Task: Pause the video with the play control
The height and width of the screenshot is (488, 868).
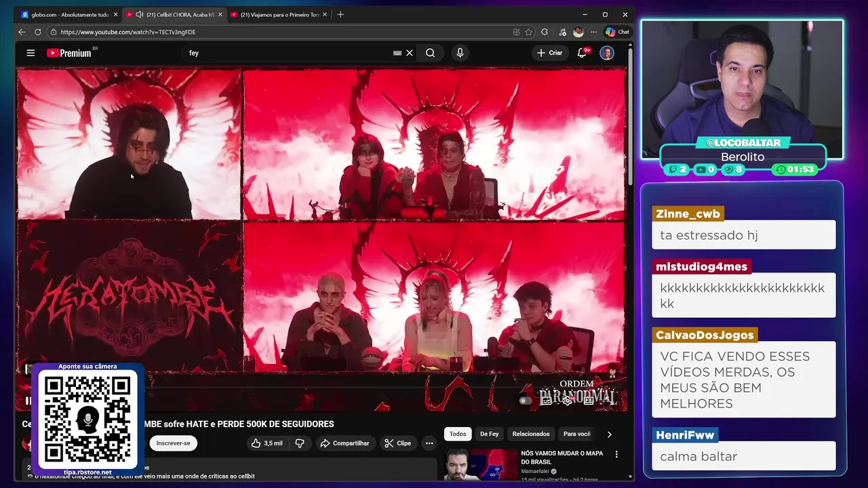Action: 28,401
